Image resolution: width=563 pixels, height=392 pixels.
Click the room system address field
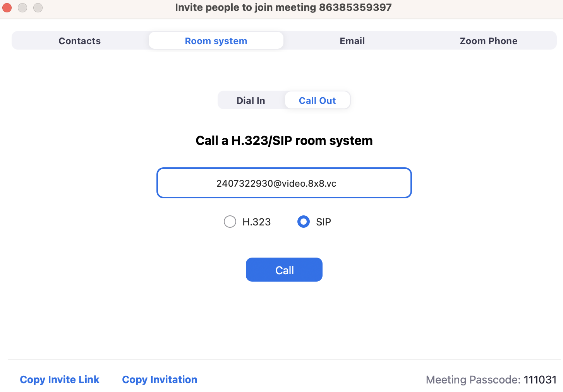pos(284,183)
